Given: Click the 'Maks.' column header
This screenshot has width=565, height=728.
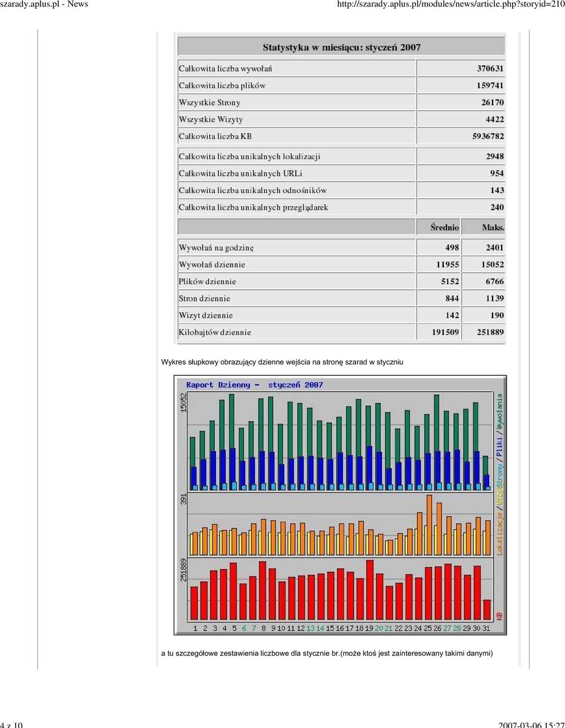Looking at the screenshot, I should point(493,227).
